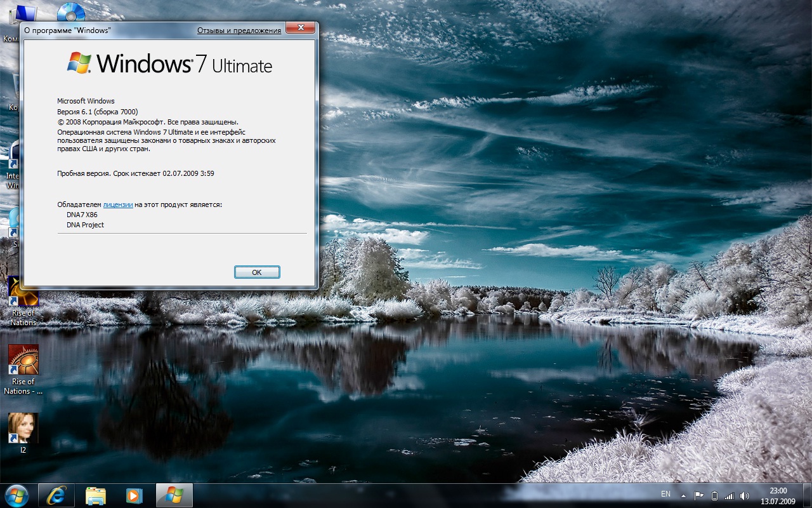Click the volume speaker tray icon
812x508 pixels.
tap(744, 495)
